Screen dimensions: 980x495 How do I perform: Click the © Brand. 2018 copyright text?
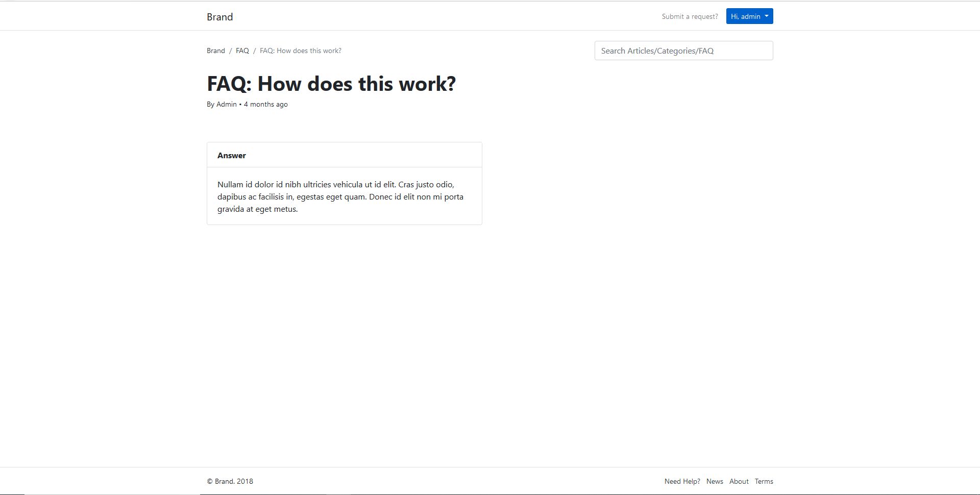click(230, 481)
